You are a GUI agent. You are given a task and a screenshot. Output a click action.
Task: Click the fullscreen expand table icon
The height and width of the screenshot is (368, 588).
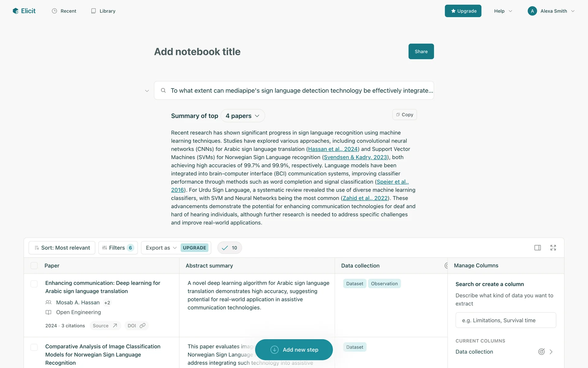pyautogui.click(x=553, y=248)
